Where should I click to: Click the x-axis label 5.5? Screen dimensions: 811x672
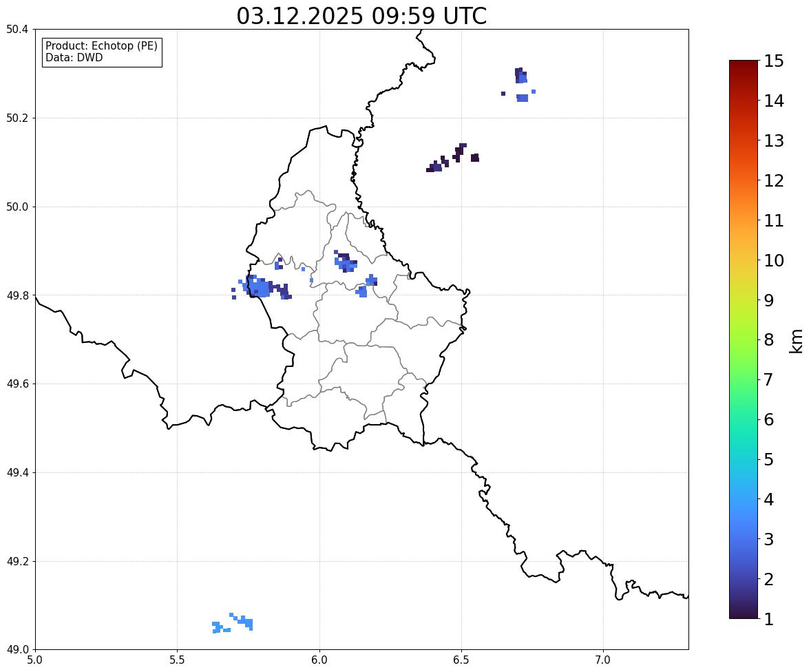coord(177,660)
